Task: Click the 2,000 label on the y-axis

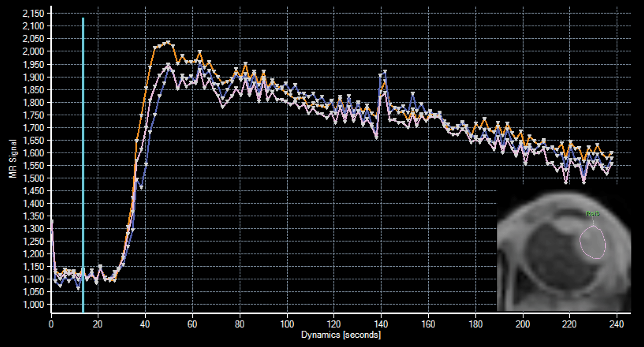Action: [32, 51]
